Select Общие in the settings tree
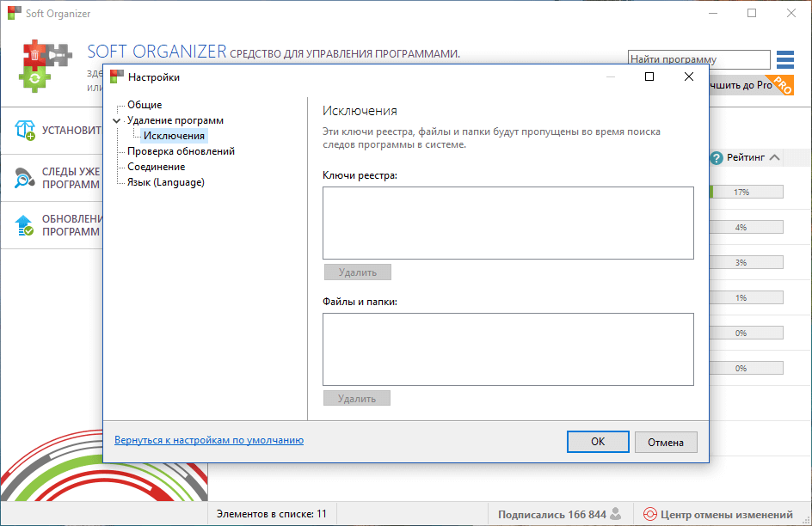 [145, 105]
